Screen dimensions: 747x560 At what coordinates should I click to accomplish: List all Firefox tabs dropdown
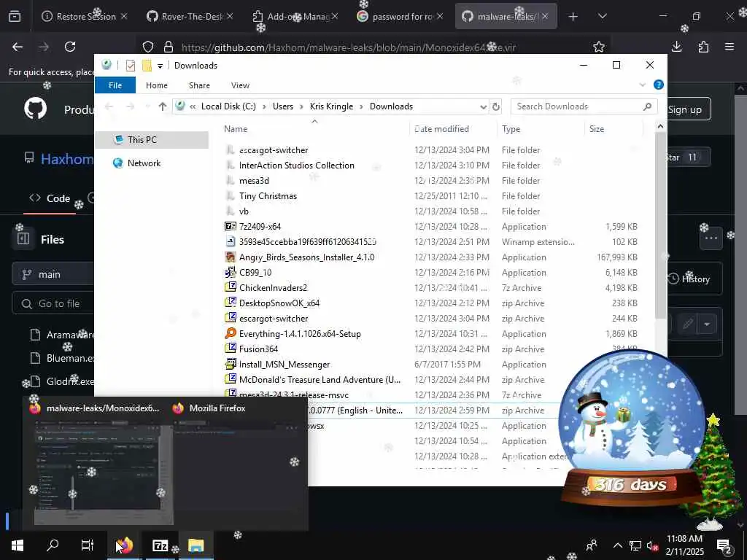tap(602, 16)
